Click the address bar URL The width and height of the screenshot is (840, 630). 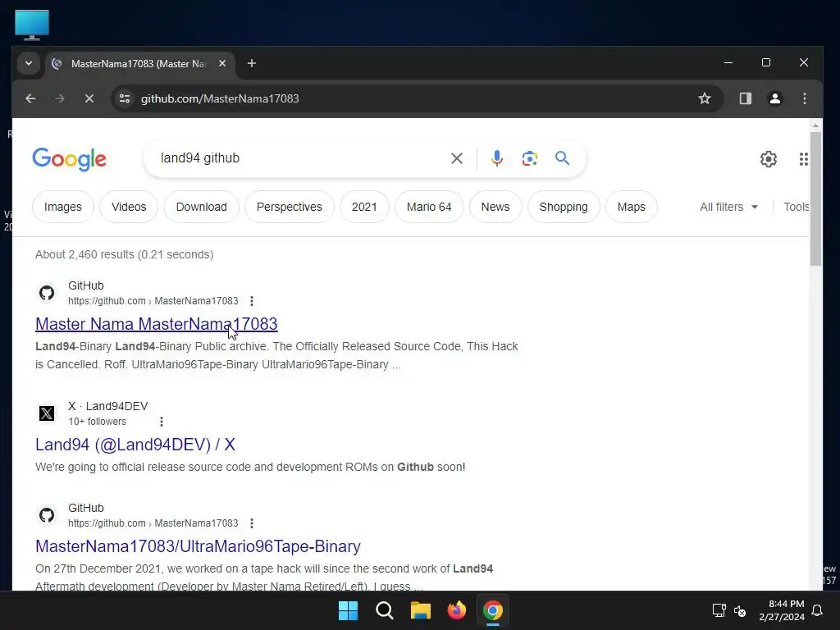220,98
